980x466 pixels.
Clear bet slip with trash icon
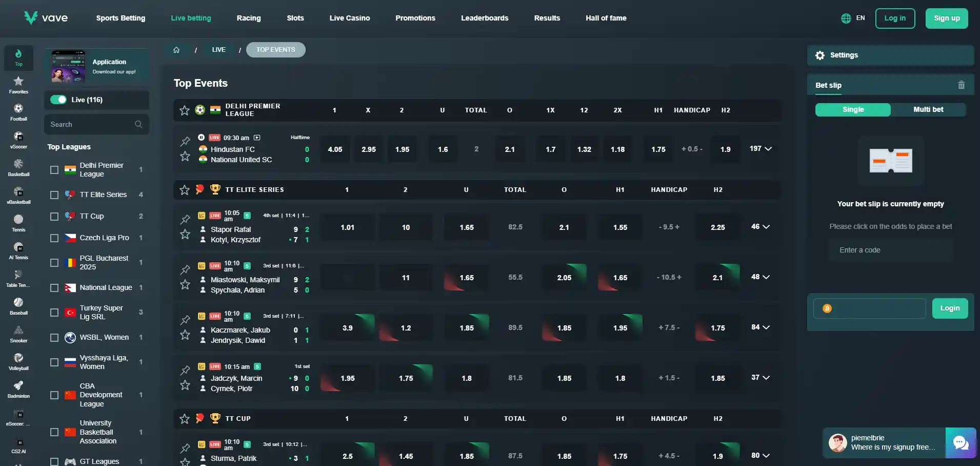click(x=962, y=85)
